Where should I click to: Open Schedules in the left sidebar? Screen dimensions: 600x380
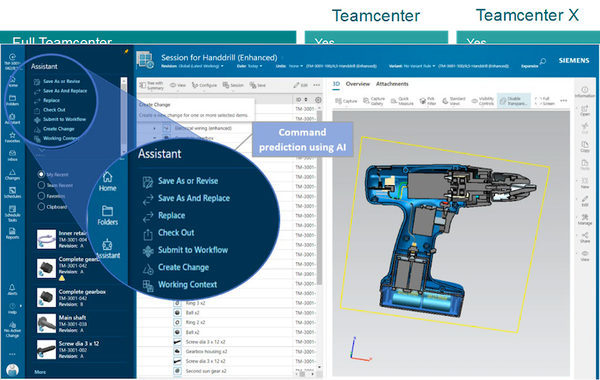click(12, 193)
